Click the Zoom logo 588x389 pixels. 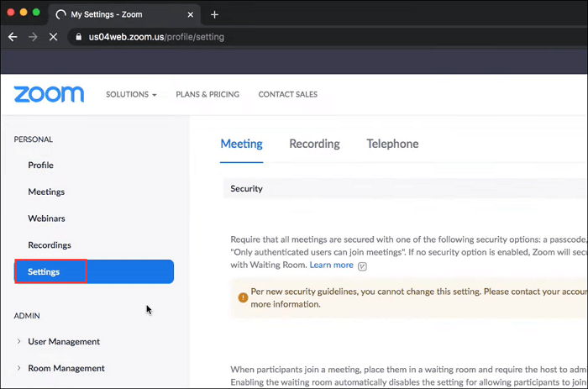coord(49,94)
